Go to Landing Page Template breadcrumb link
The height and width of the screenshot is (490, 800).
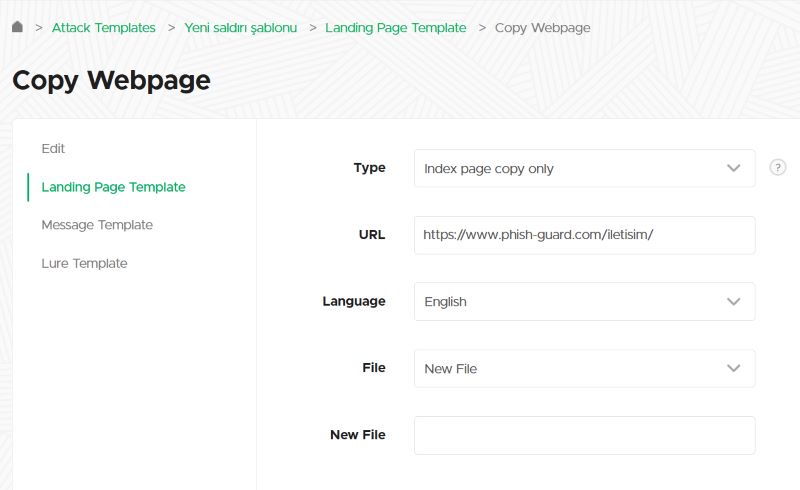395,27
